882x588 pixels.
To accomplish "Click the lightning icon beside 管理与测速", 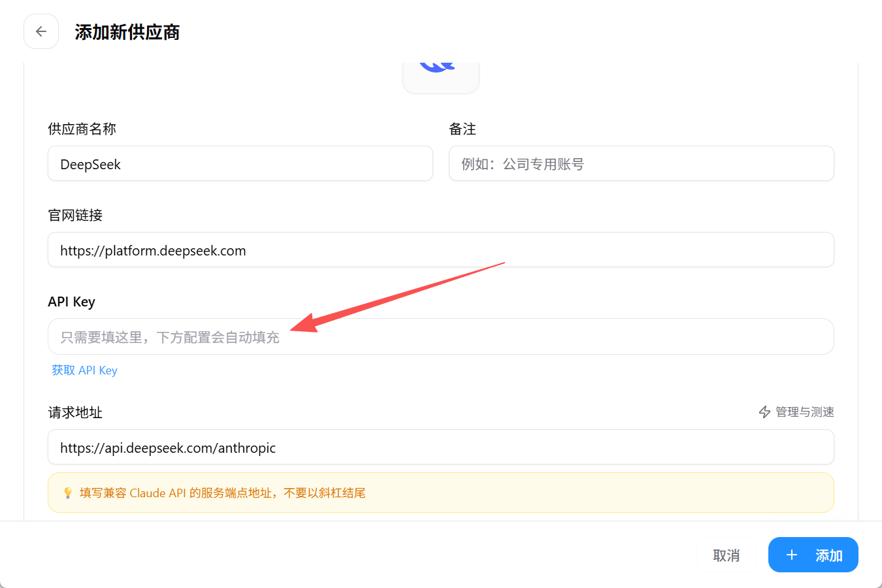I will coord(764,412).
